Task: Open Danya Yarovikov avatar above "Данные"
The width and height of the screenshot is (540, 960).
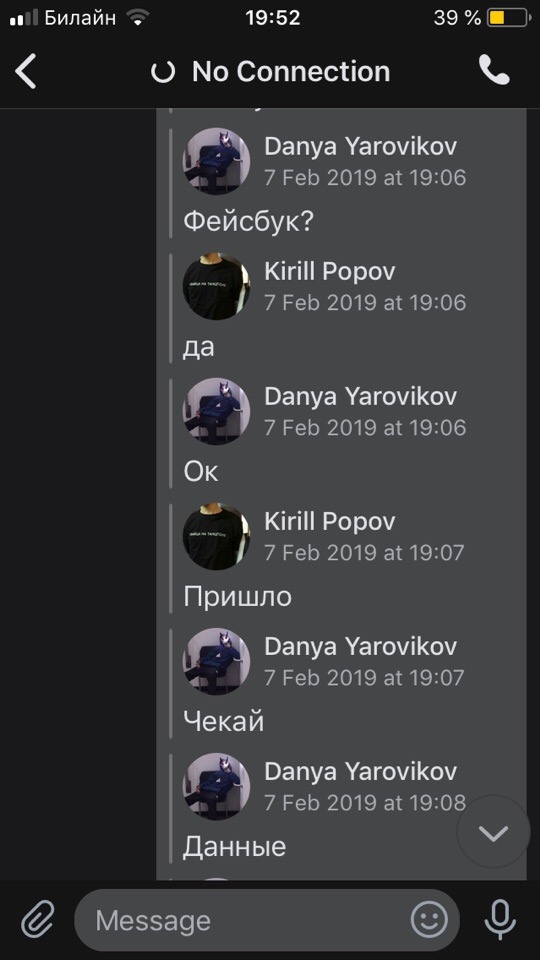Action: click(x=216, y=786)
